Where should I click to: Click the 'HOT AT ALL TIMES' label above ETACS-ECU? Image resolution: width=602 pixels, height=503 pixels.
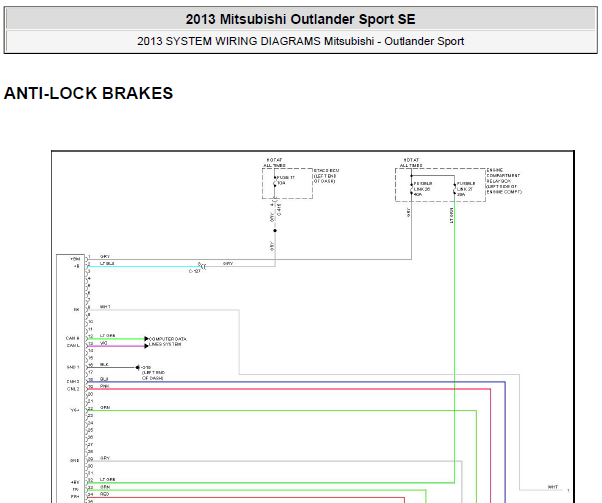pos(275,162)
